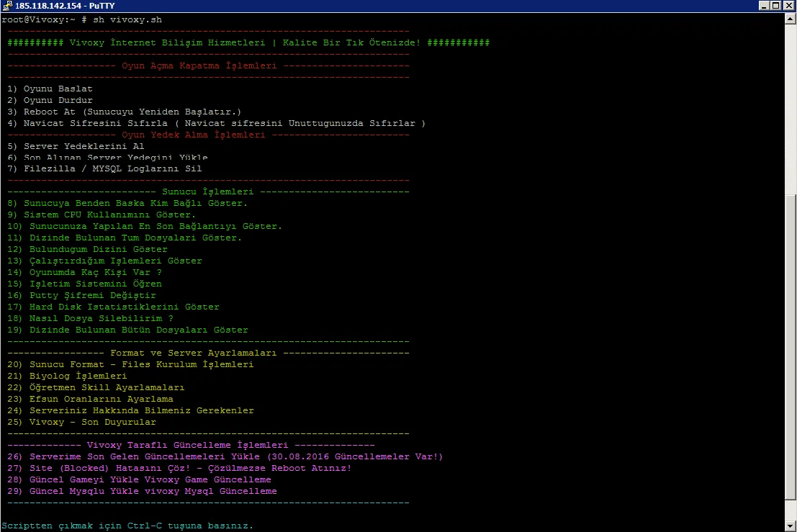Click '24) Serveriniz Hakkında Bilmeniz Gerekenler'
Image resolution: width=797 pixels, height=532 pixels.
pos(130,410)
